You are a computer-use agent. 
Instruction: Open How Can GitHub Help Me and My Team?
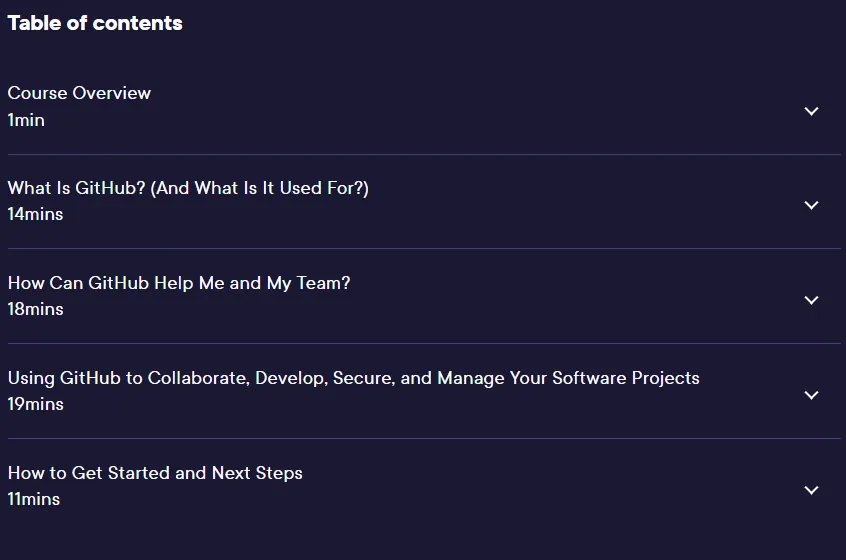[179, 283]
